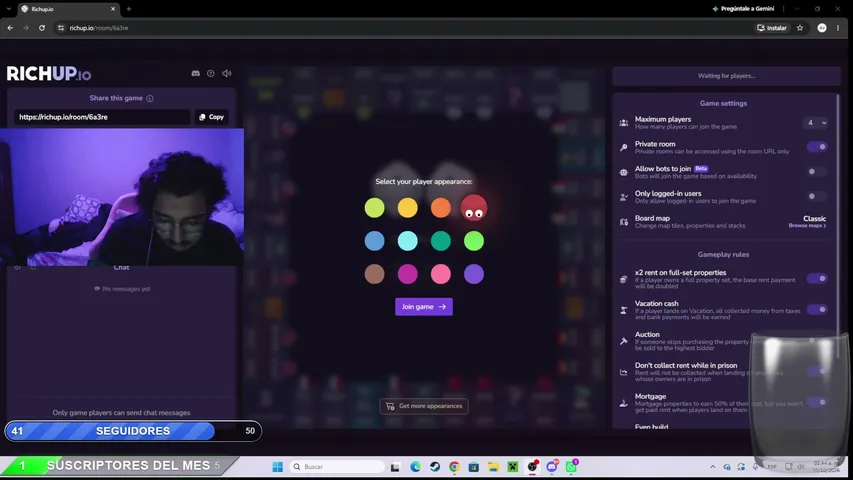The height and width of the screenshot is (480, 853).
Task: Click the Join game button
Action: pyautogui.click(x=424, y=307)
